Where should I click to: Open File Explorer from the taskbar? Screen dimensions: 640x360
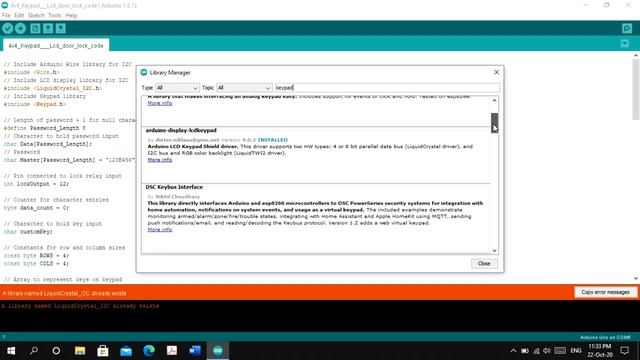pos(80,351)
